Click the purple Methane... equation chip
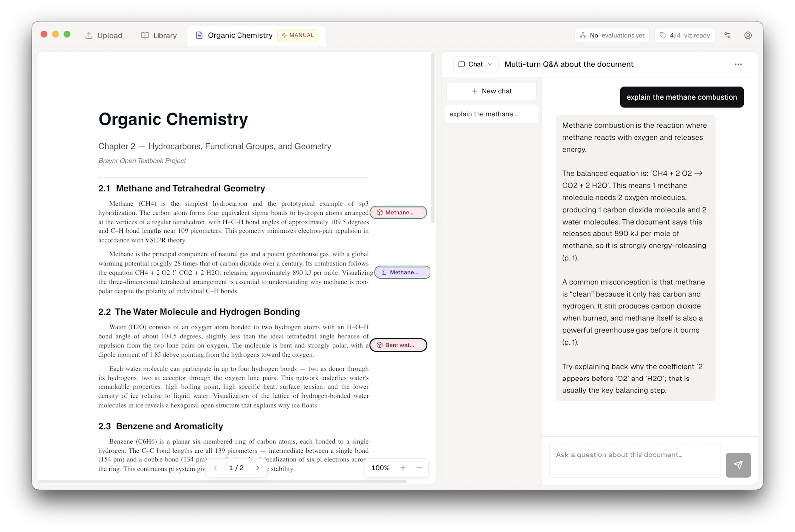Screen dimensions: 795x532 pyautogui.click(x=402, y=273)
